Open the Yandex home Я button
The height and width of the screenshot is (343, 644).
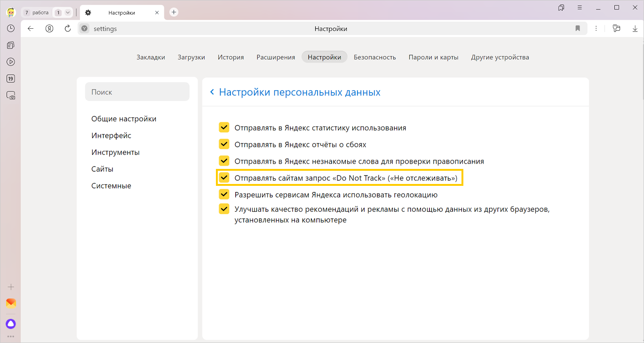click(x=49, y=29)
